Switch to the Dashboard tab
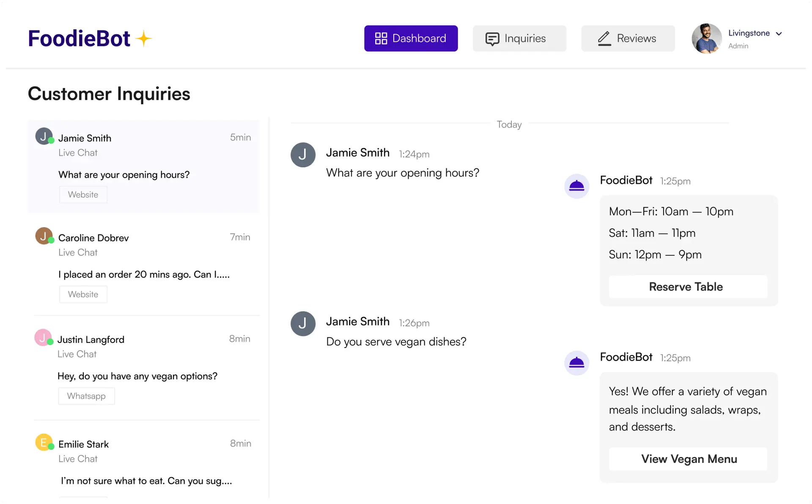The image size is (812, 504). coord(411,38)
